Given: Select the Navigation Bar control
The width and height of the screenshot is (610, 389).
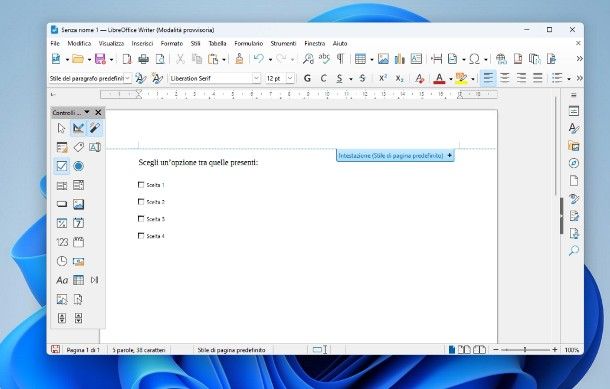Looking at the screenshot, I should [95, 280].
